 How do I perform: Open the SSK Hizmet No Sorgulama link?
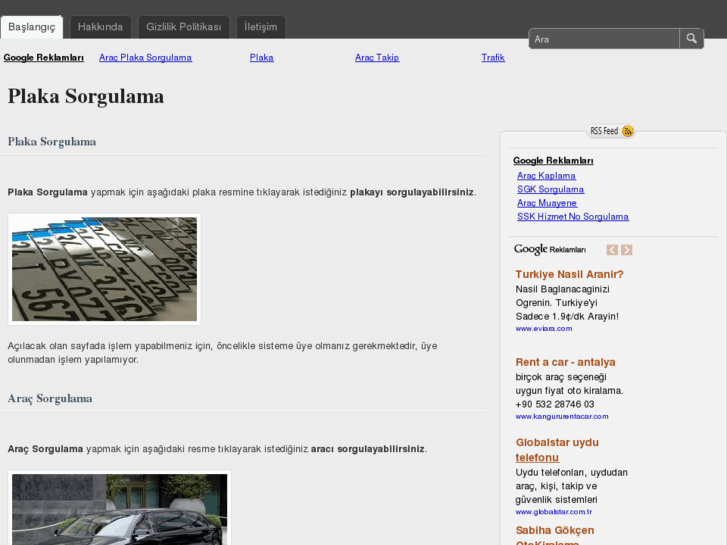[573, 217]
